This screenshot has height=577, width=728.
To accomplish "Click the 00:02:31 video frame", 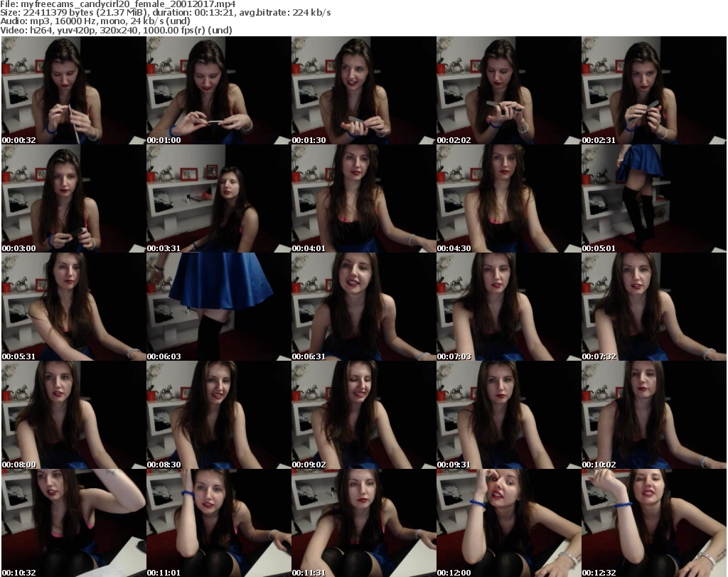I will (x=654, y=90).
